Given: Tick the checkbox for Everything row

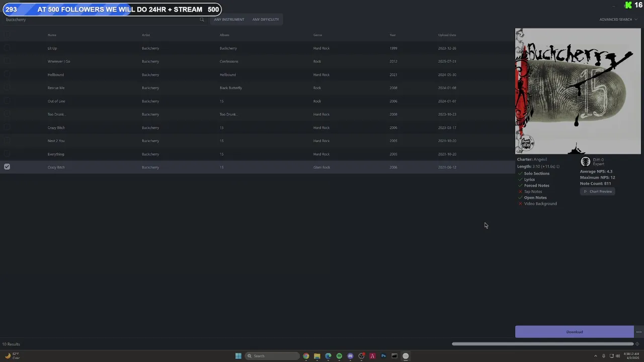Looking at the screenshot, I should point(7,154).
